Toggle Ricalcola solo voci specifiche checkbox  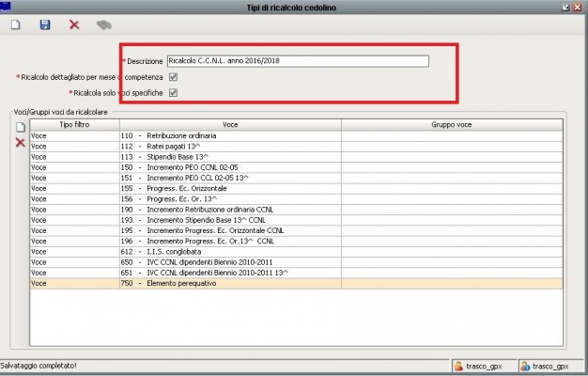tap(173, 93)
